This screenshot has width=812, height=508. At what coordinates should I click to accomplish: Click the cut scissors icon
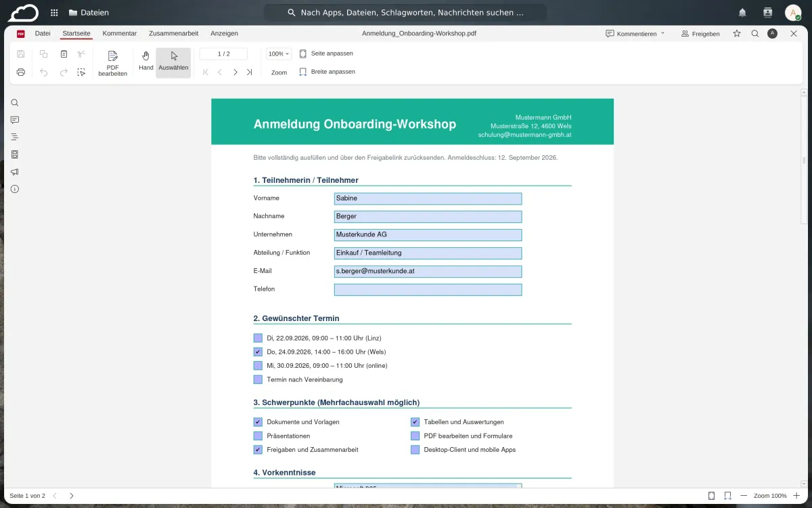click(81, 54)
